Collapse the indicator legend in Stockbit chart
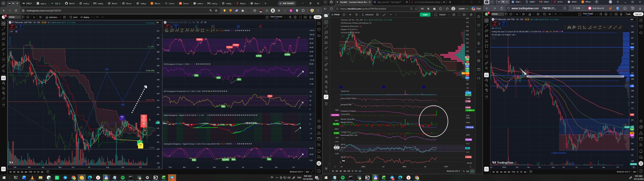Viewport: 644px width, 181px height. (343, 36)
